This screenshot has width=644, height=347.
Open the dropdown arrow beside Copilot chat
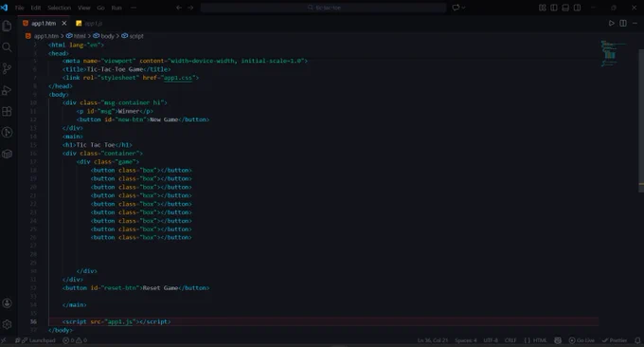(464, 8)
